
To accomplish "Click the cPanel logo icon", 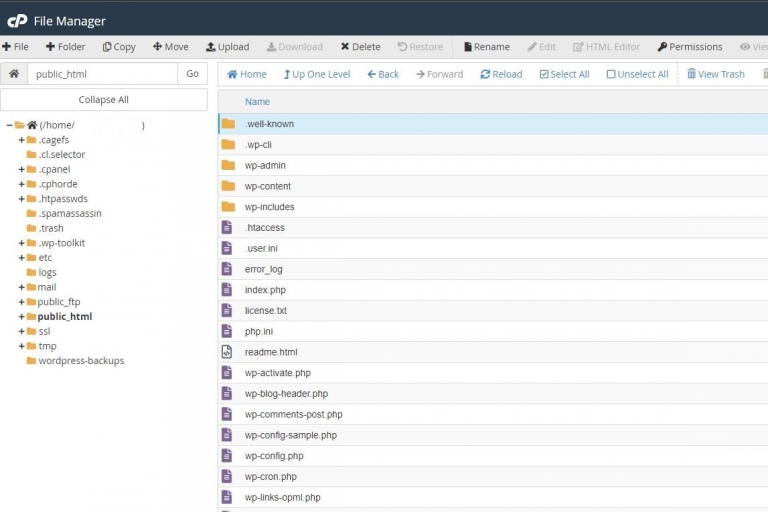I will pyautogui.click(x=17, y=21).
